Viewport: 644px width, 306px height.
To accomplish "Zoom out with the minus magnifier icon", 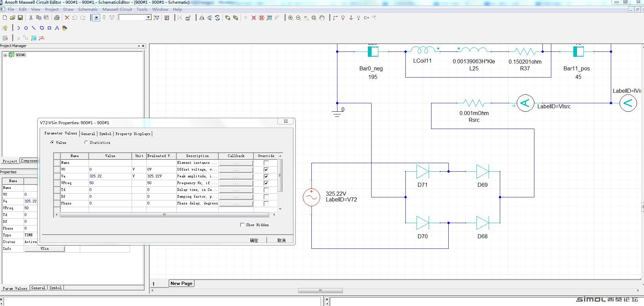I will 298,18.
